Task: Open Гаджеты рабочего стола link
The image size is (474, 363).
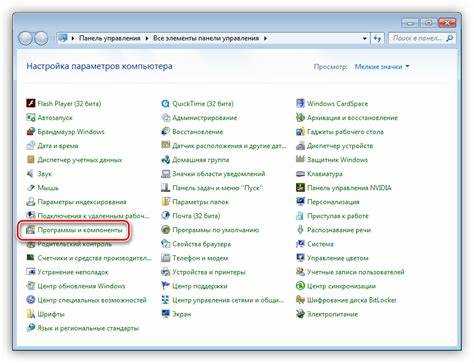Action: [345, 132]
